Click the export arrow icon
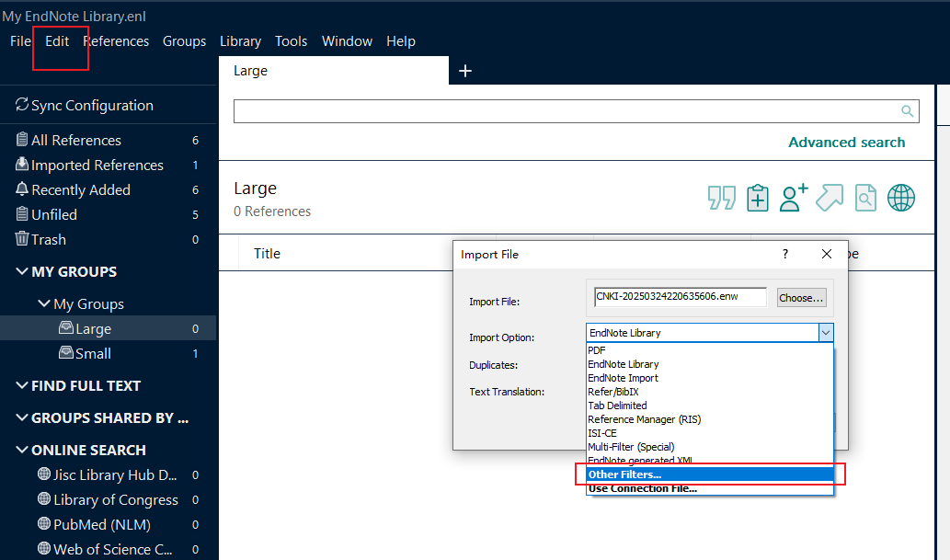This screenshot has height=560, width=950. click(x=830, y=199)
